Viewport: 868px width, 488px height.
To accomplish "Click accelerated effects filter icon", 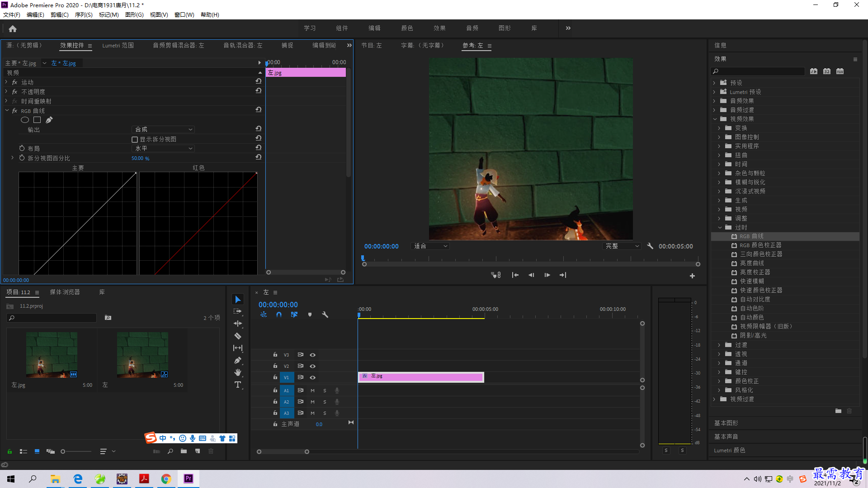I will pyautogui.click(x=814, y=71).
